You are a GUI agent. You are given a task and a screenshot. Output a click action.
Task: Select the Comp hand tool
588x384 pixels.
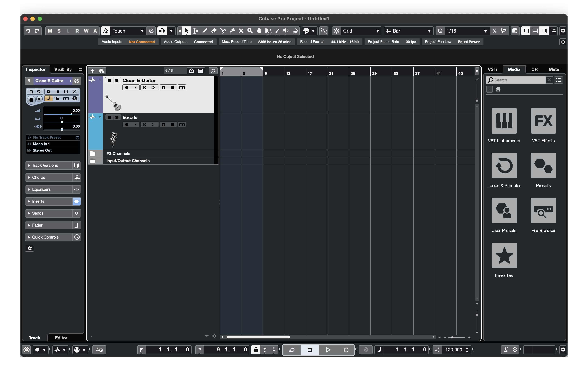pyautogui.click(x=259, y=31)
